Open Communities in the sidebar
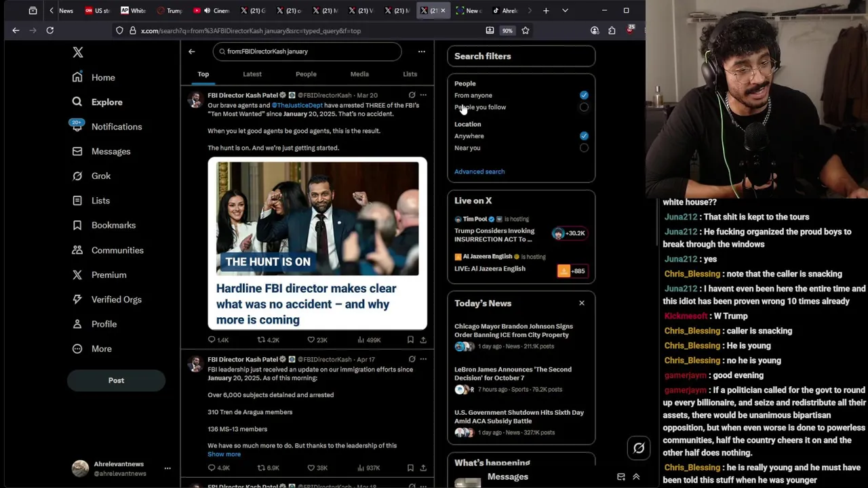Image resolution: width=868 pixels, height=488 pixels. (108, 250)
